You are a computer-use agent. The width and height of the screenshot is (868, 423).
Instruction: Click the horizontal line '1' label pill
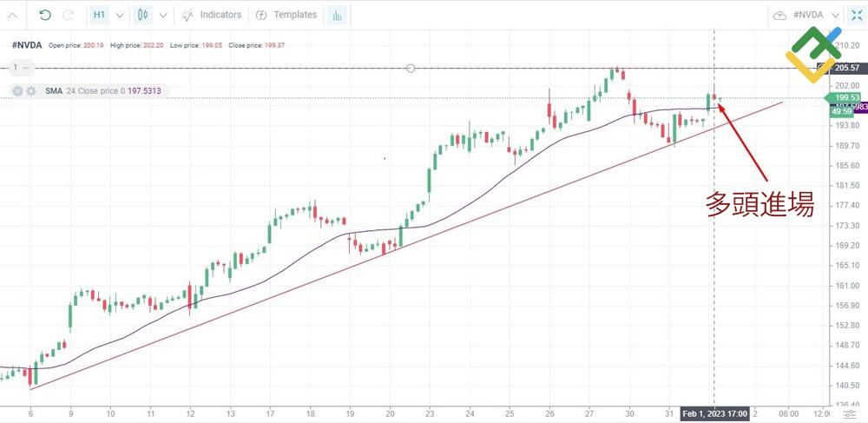tap(22, 68)
